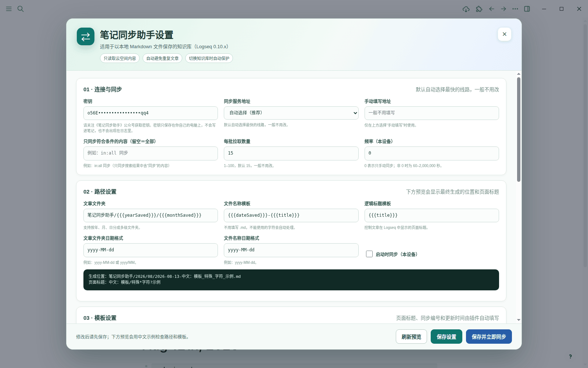Click the 03 · 模板设置 section heading
588x368 pixels.
tap(100, 318)
